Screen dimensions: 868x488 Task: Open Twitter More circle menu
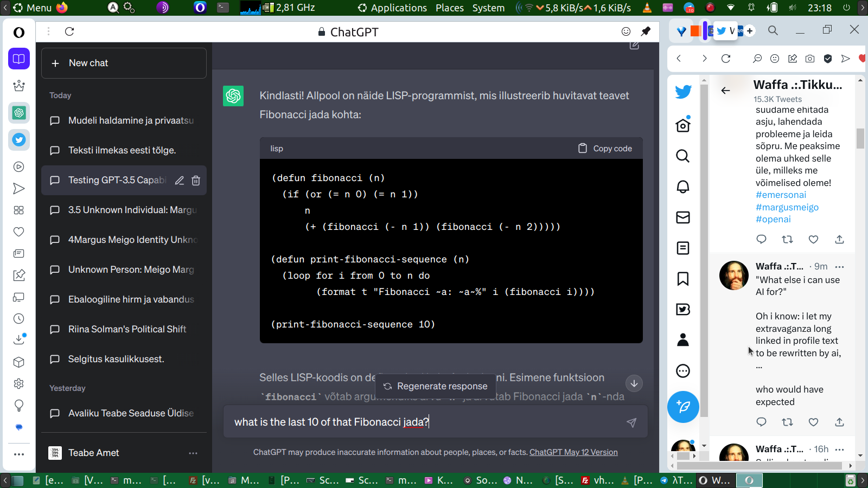[683, 371]
